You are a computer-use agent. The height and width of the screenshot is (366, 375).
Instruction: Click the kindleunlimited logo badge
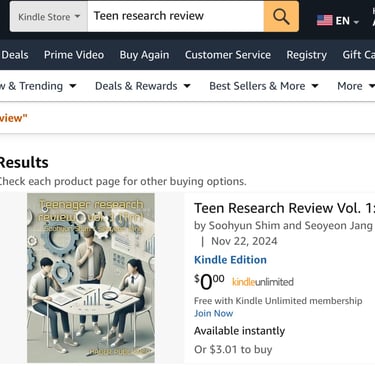(263, 282)
